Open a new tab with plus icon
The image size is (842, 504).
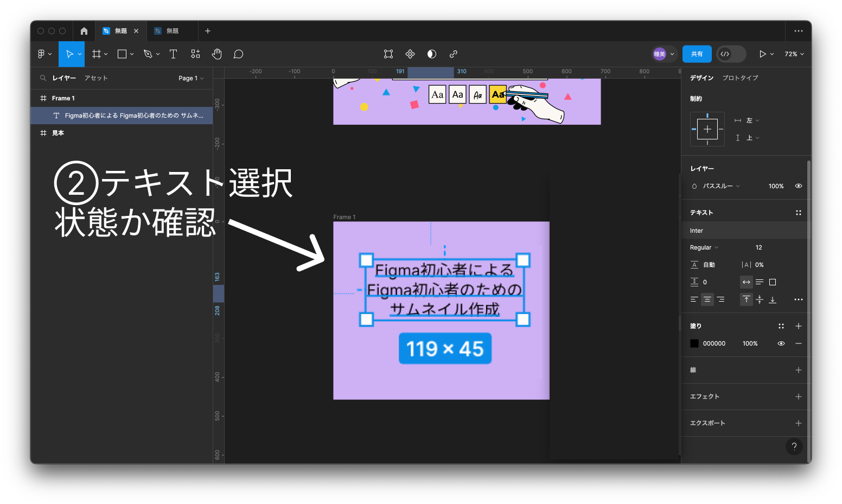(208, 31)
